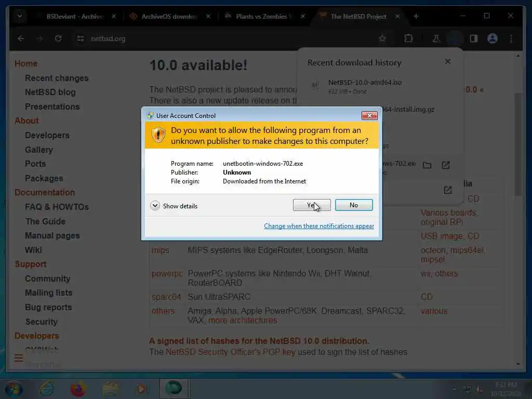Open the Wiki sidebar link
Image resolution: width=532 pixels, height=399 pixels.
pos(33,250)
